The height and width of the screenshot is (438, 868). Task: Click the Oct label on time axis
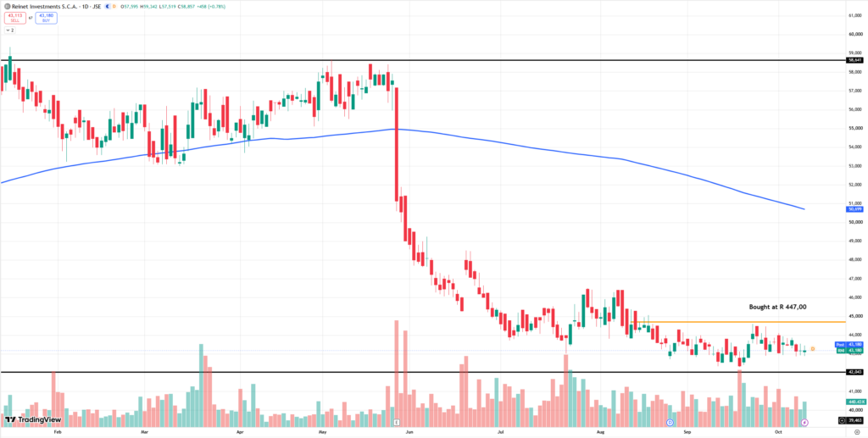tap(778, 432)
